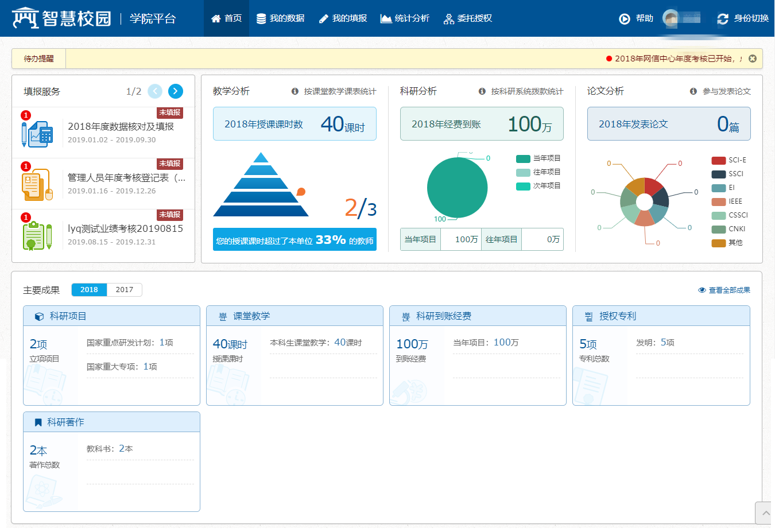Switch main results to 2017

[125, 290]
